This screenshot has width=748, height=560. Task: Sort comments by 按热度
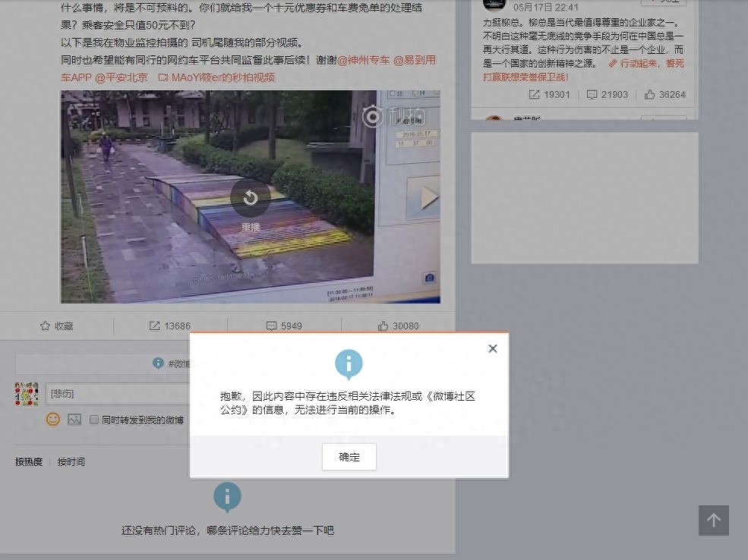[29, 461]
